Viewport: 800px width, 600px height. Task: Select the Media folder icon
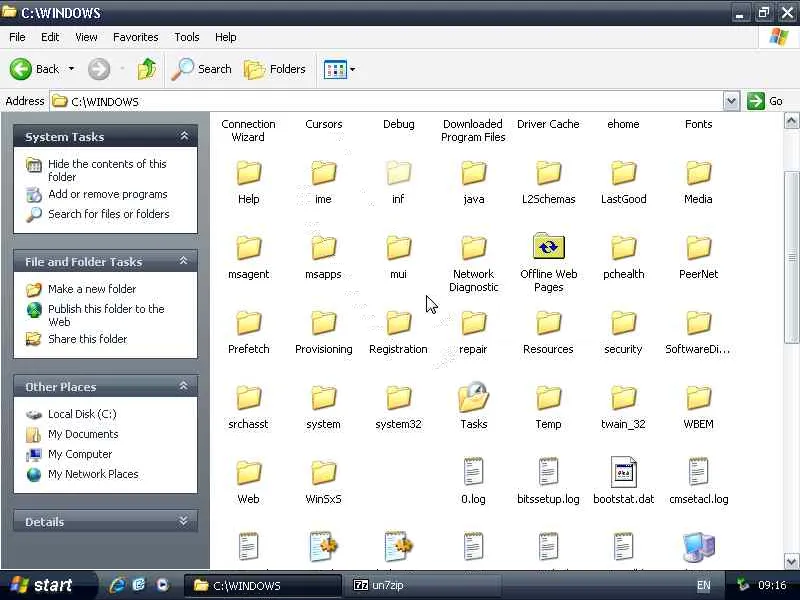pyautogui.click(x=698, y=173)
